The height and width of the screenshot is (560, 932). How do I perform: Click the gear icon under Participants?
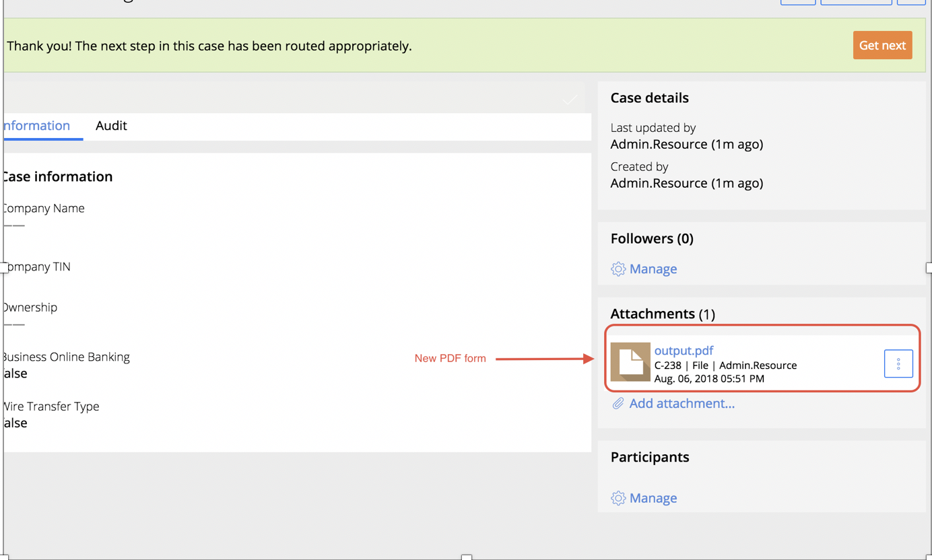point(618,498)
